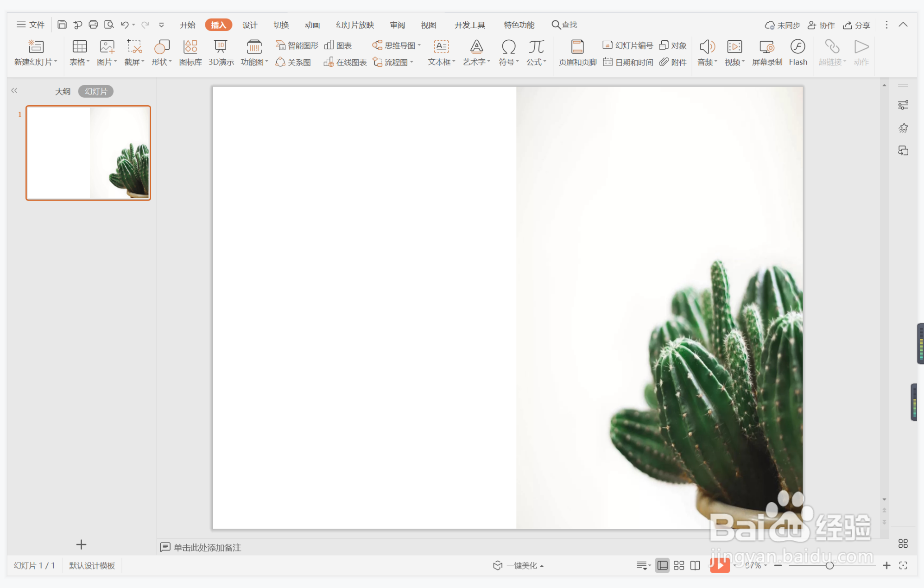Click the star-shaped icon in right sidebar
The height and width of the screenshot is (588, 924).
point(903,128)
